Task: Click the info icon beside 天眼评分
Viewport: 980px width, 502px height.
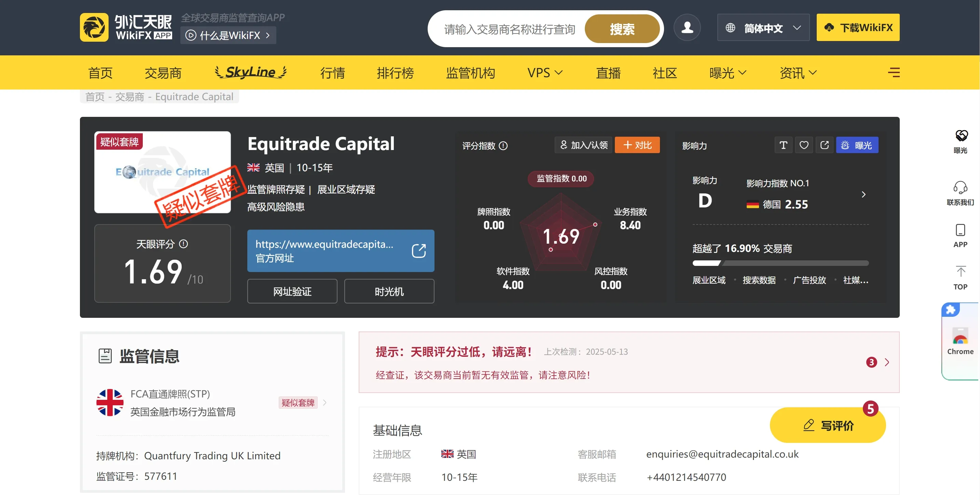Action: pyautogui.click(x=183, y=244)
